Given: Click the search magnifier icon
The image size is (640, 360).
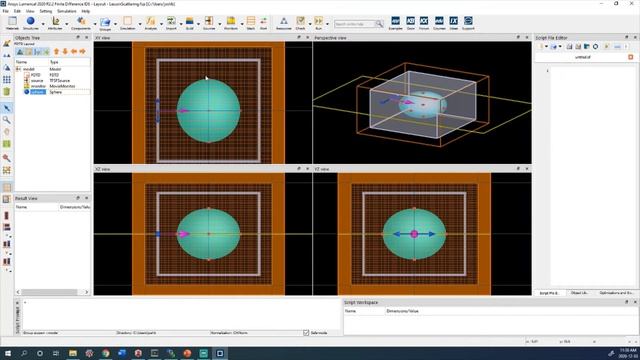Looking at the screenshot, I should point(379,24).
